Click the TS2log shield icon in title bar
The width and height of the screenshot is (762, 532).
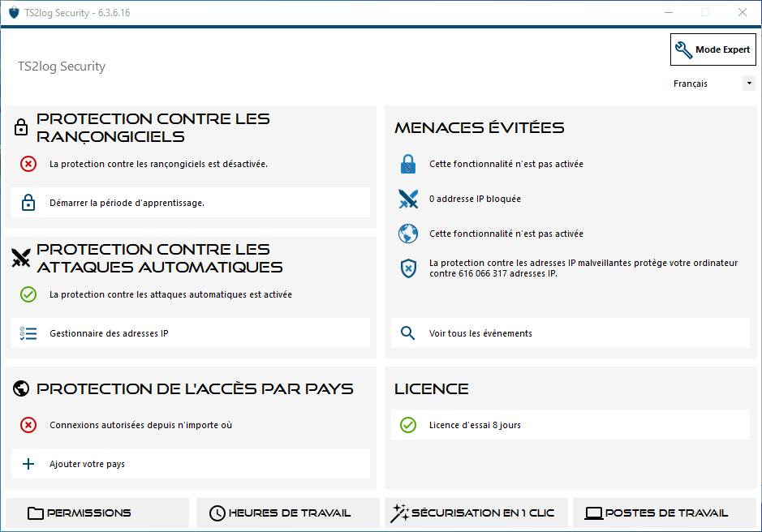click(x=14, y=13)
